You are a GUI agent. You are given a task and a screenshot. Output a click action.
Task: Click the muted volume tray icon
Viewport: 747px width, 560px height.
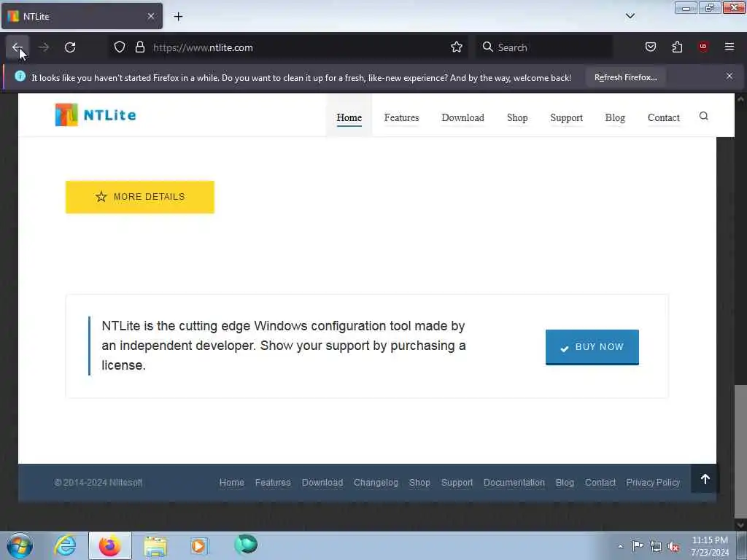coord(673,547)
